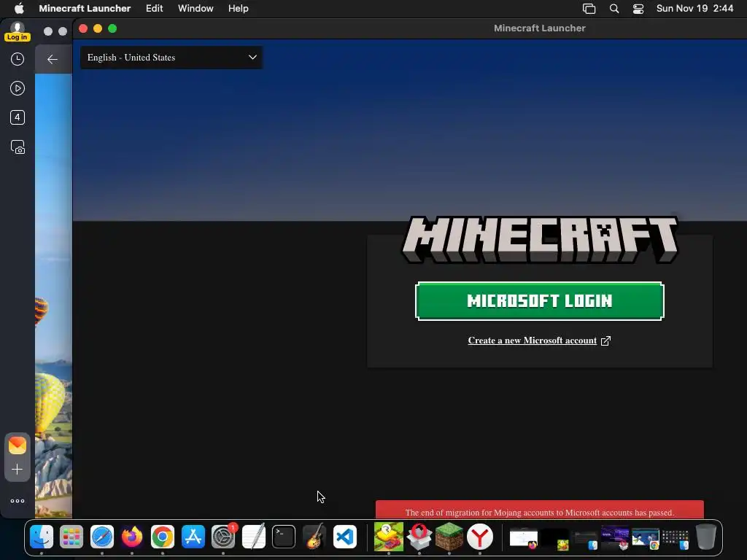Open the Edit menu

pos(155,8)
